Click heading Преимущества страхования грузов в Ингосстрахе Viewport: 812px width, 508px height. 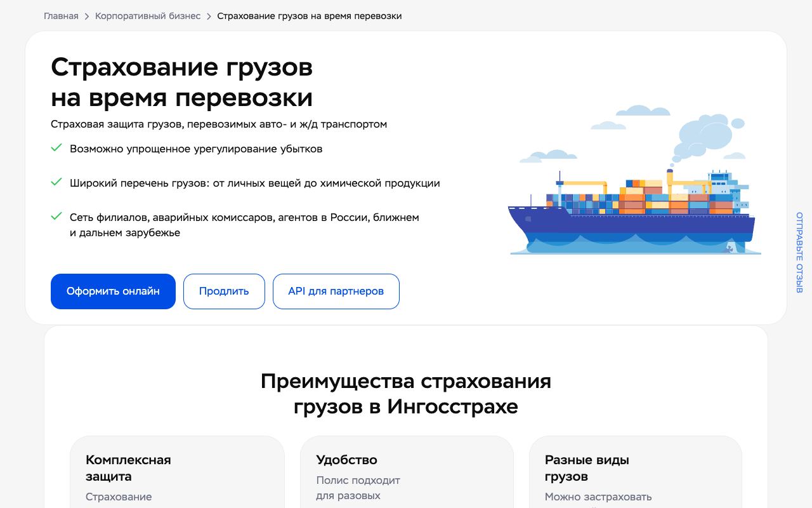406,394
